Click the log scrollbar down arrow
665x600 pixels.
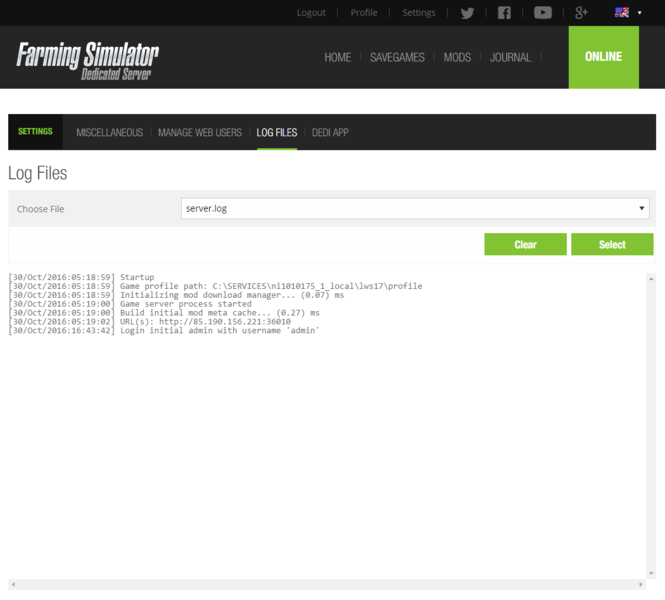[651, 574]
